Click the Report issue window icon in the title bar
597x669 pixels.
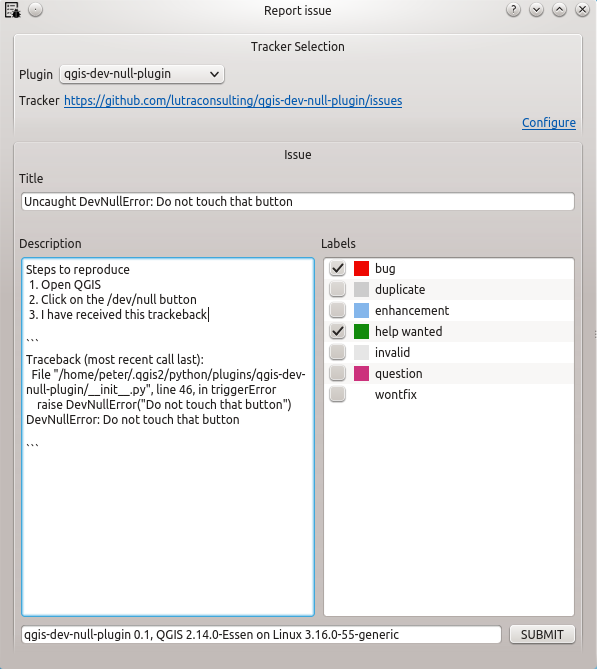(x=12, y=10)
